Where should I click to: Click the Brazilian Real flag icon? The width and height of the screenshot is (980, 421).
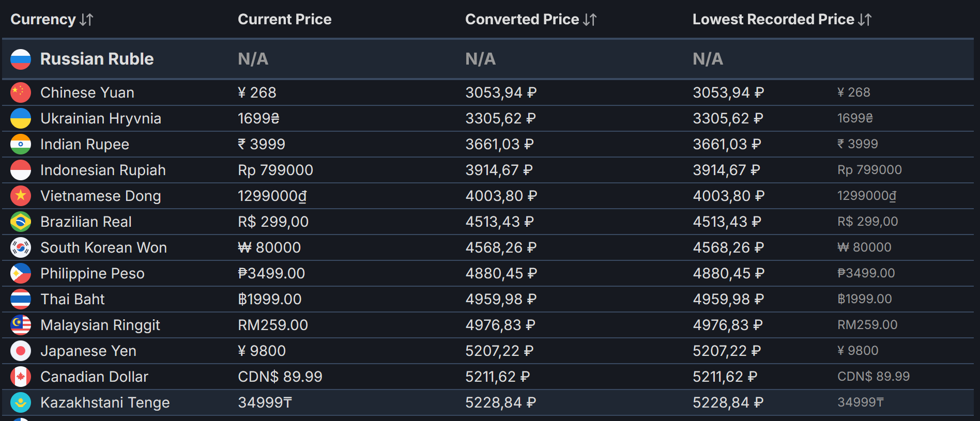click(x=21, y=222)
